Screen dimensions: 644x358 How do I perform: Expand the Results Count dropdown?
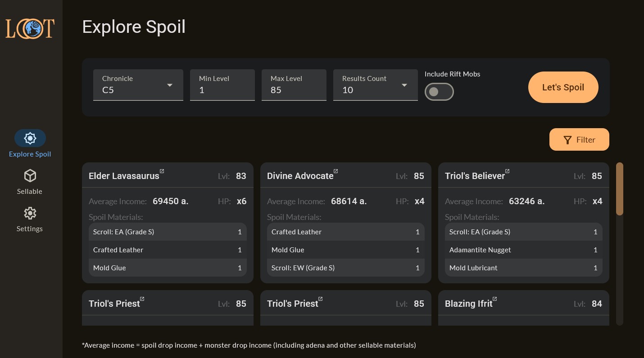404,85
